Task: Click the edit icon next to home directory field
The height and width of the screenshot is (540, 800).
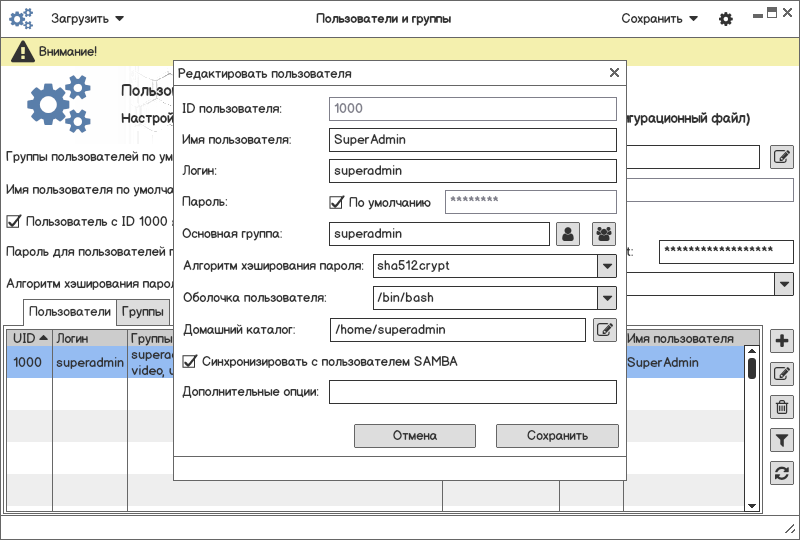Action: [x=605, y=330]
